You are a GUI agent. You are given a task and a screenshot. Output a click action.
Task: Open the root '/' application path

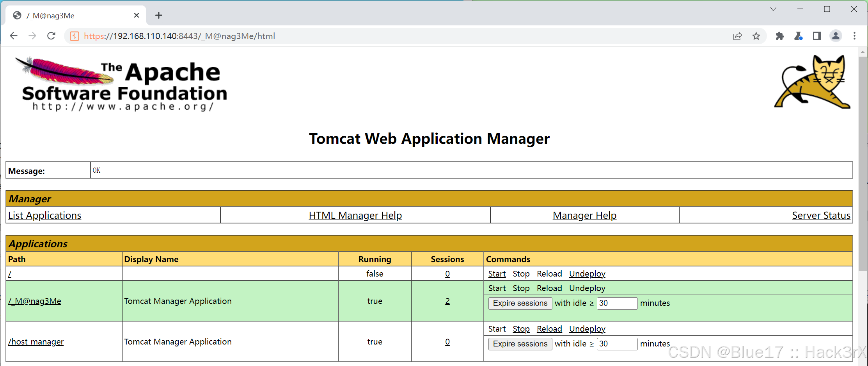point(10,274)
